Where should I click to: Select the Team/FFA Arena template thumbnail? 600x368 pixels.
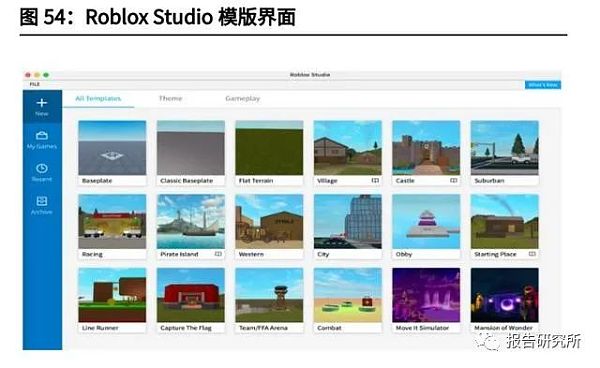click(269, 295)
